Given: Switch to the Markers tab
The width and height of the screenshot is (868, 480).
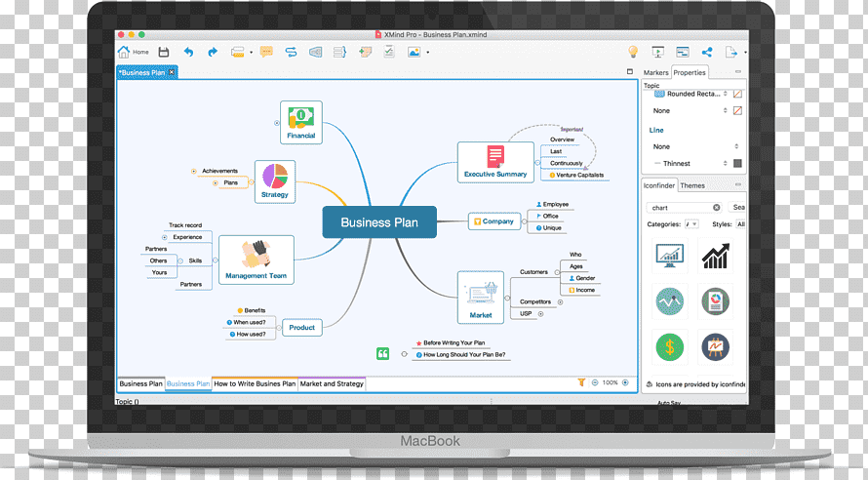Looking at the screenshot, I should pos(656,72).
